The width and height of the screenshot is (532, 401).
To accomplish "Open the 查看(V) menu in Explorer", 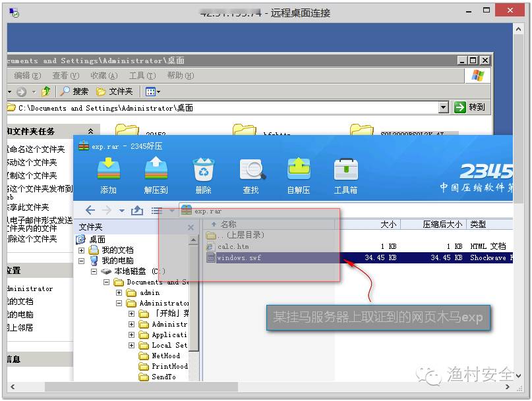I will [65, 76].
